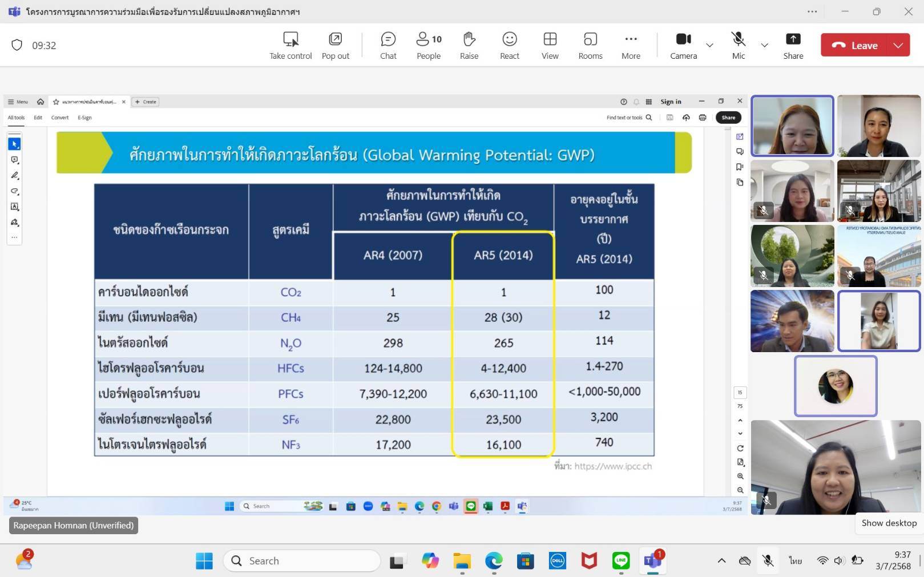Screen dimensions: 924x577
Task: Open breakout Rooms
Action: (x=590, y=45)
